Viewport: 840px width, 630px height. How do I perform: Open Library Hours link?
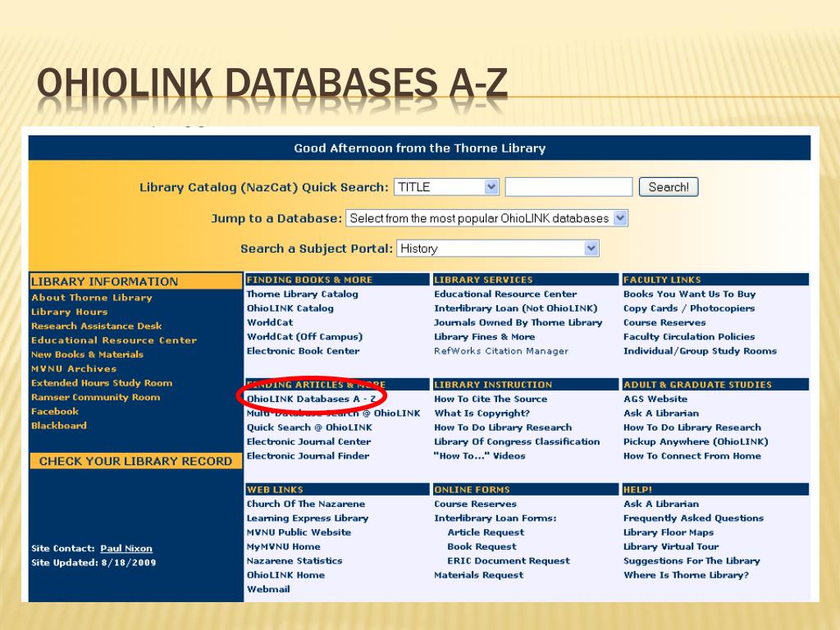69,312
